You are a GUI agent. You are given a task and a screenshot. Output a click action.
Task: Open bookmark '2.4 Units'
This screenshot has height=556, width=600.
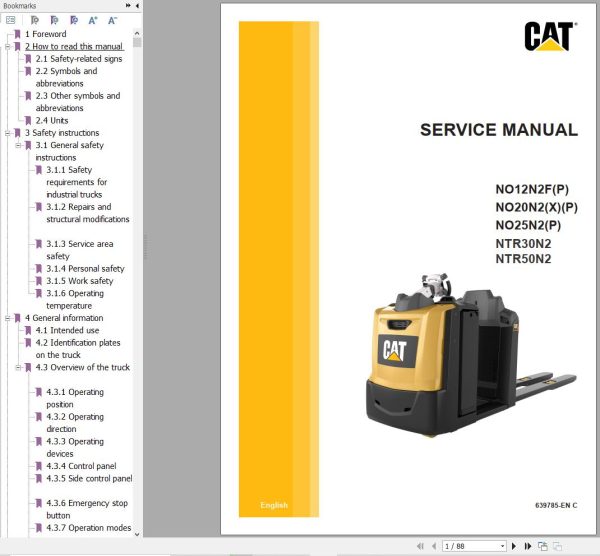pos(52,121)
